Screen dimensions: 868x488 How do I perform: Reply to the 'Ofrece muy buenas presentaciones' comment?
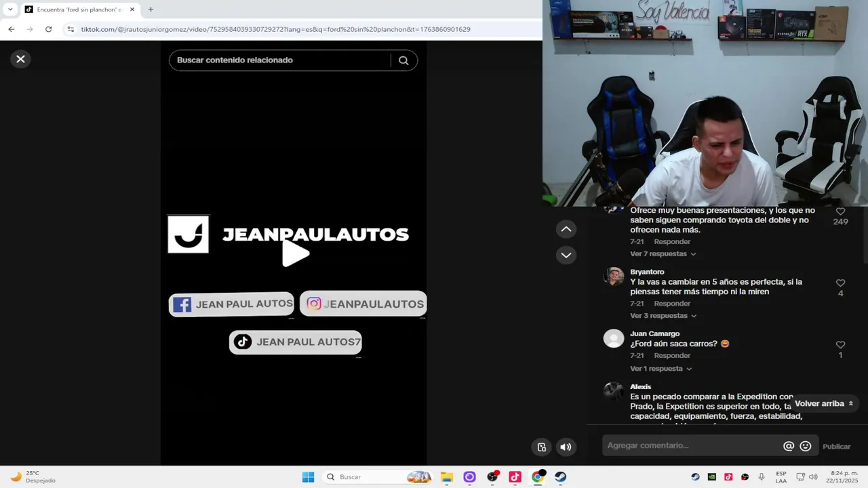[x=671, y=242]
